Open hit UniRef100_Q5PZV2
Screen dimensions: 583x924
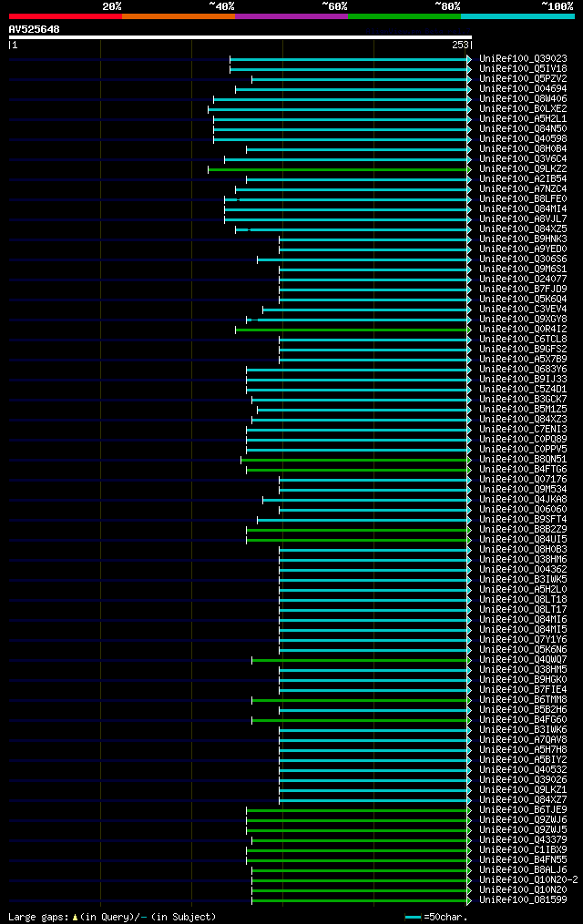523,79
